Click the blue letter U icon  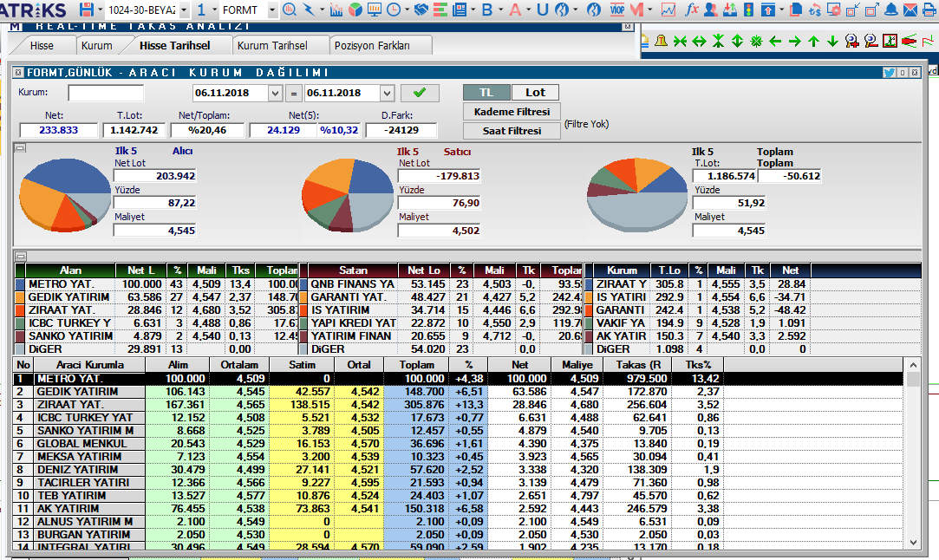coord(542,10)
